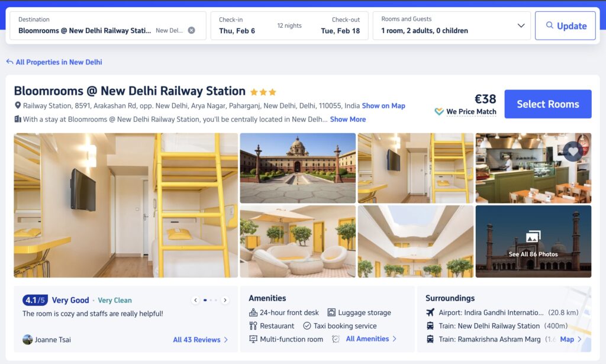Click the Taxi booking service check icon
The height and width of the screenshot is (364, 606).
click(307, 326)
